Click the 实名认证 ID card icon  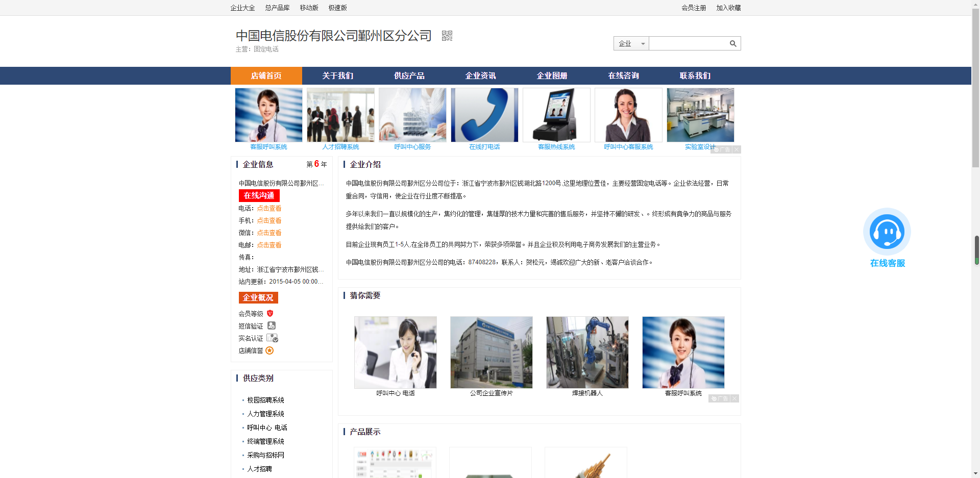pyautogui.click(x=273, y=338)
